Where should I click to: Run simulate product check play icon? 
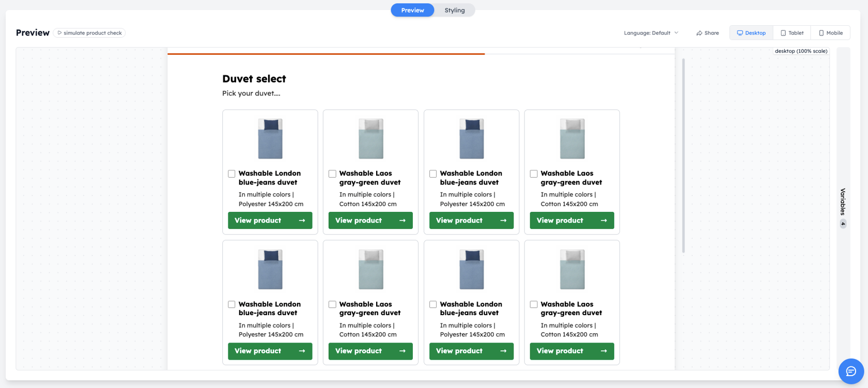click(59, 33)
